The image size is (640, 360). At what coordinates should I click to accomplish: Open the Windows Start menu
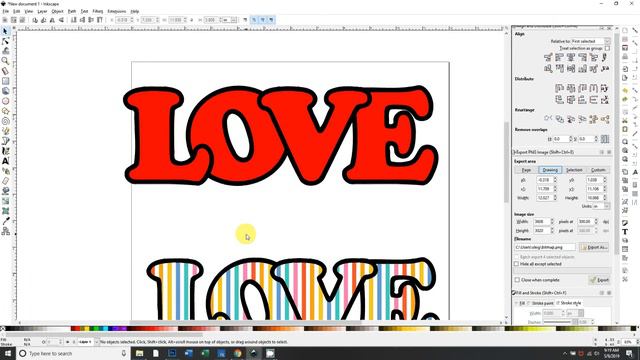[7, 353]
